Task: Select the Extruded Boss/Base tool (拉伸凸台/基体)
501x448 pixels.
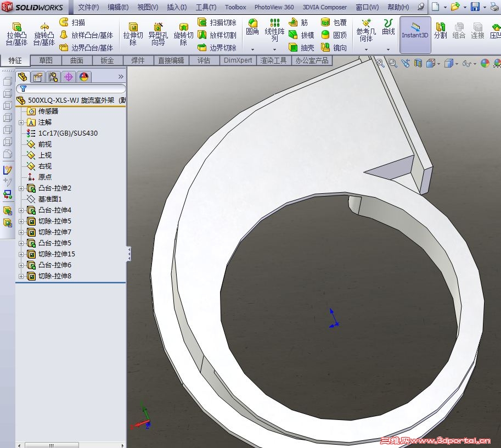Action: tap(16, 34)
